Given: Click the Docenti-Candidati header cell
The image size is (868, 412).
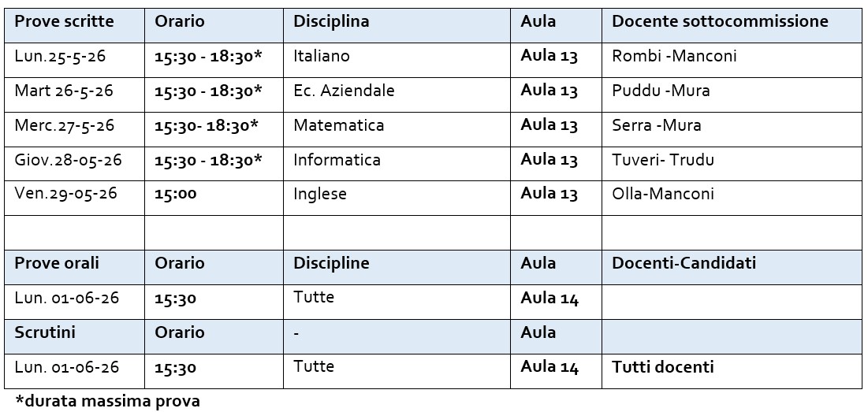Looking at the screenshot, I should tap(732, 267).
